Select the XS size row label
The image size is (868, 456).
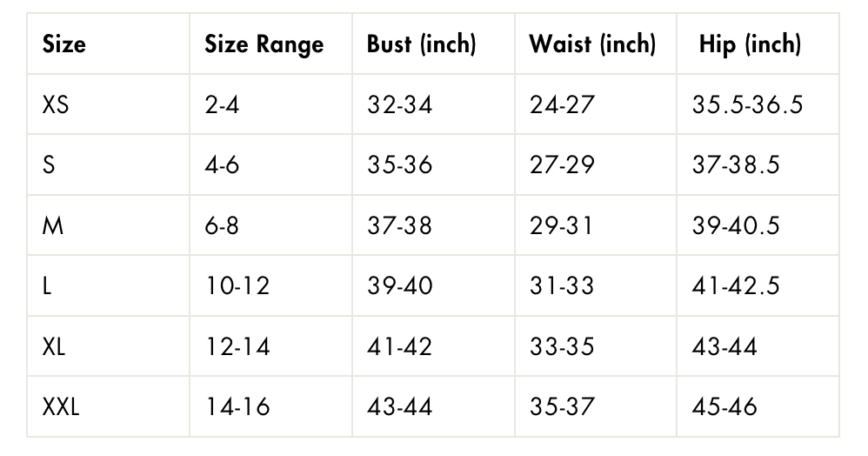56,105
